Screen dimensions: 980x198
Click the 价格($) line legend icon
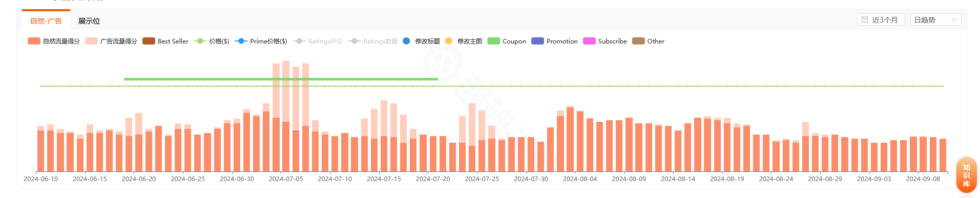click(x=200, y=41)
